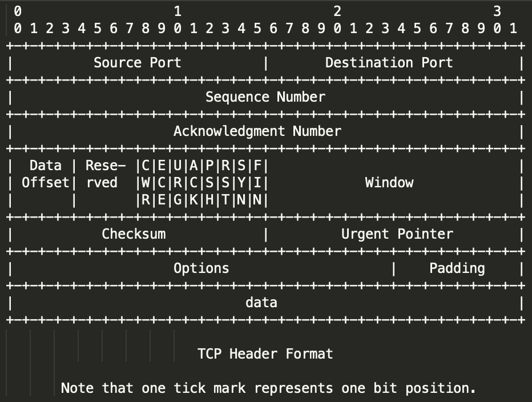Image resolution: width=532 pixels, height=402 pixels.
Task: Click the URG flag column
Action: [178, 183]
